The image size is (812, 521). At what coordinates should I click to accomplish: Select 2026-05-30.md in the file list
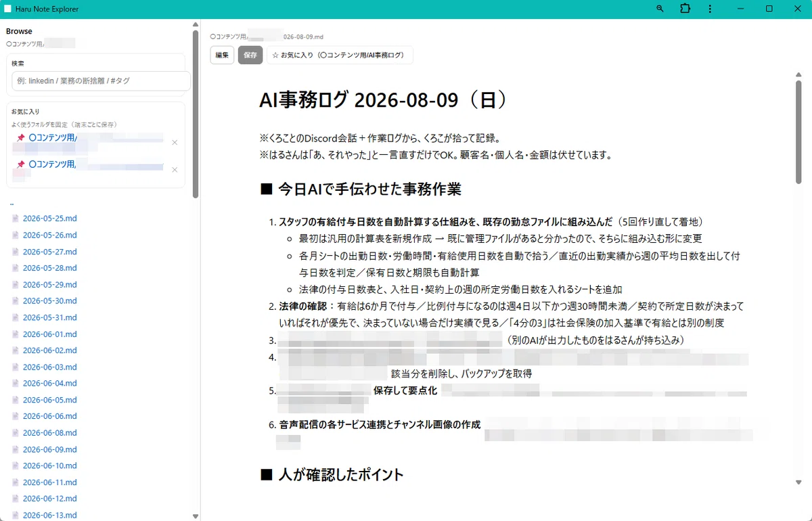pos(49,301)
